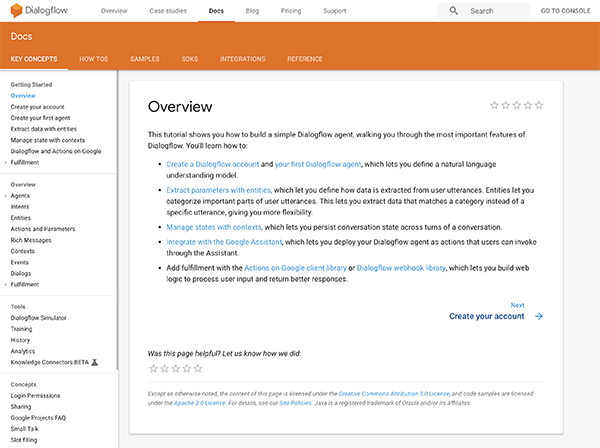Switch to the Samples tab
This screenshot has width=600, height=448.
pyautogui.click(x=145, y=59)
